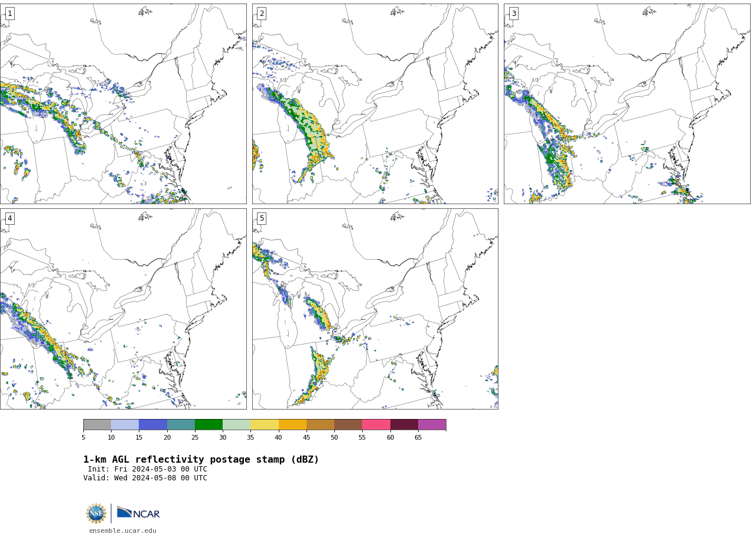Select the light blue 10-15 dBZ swatch
The width and height of the screenshot is (756, 537).
coord(125,425)
